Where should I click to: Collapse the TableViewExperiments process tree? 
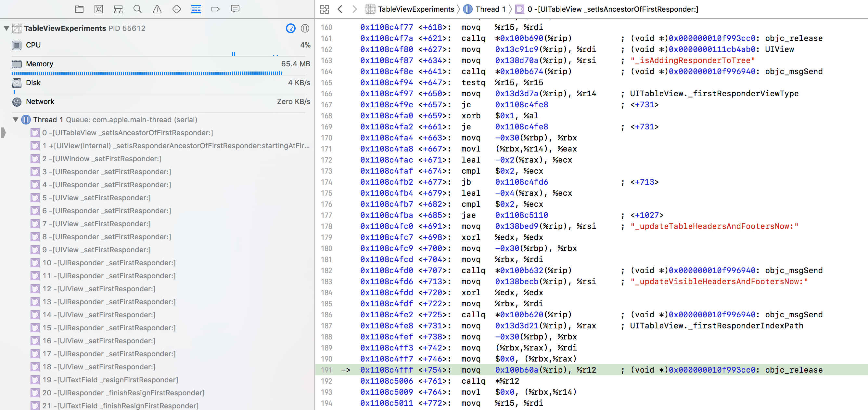(6, 28)
